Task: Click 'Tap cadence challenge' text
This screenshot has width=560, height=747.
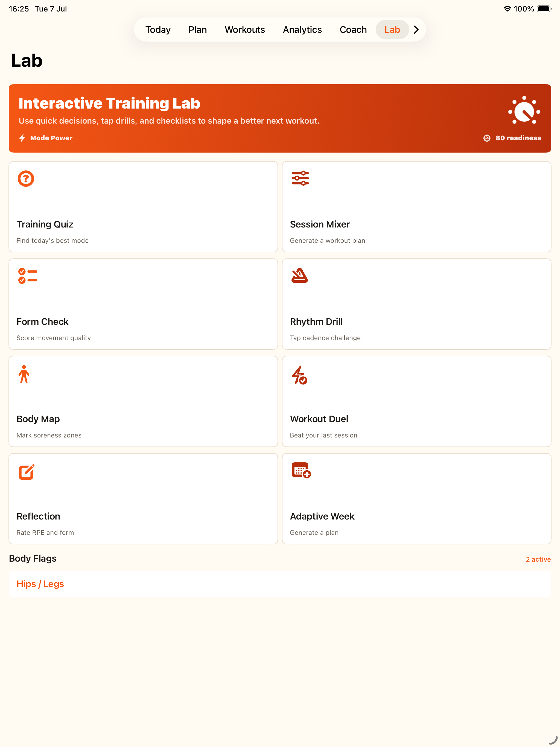Action: tap(325, 338)
